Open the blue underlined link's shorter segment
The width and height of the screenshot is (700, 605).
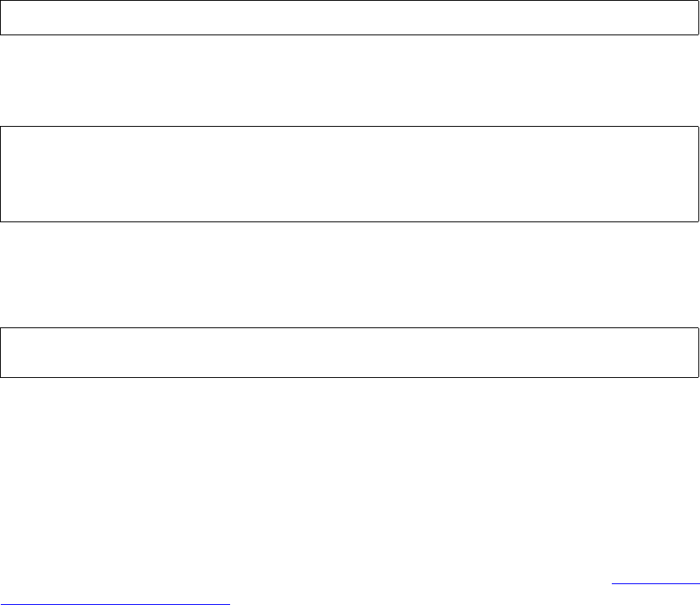coord(655,579)
